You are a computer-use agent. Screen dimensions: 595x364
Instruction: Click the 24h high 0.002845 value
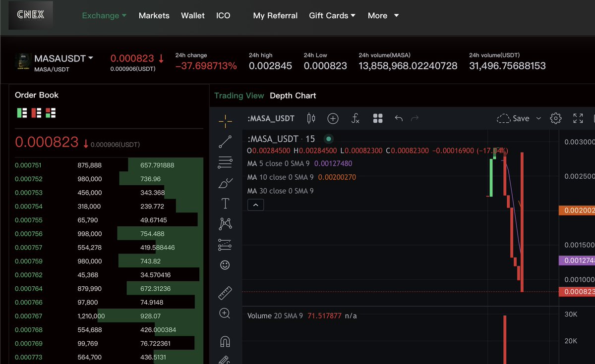pyautogui.click(x=270, y=66)
